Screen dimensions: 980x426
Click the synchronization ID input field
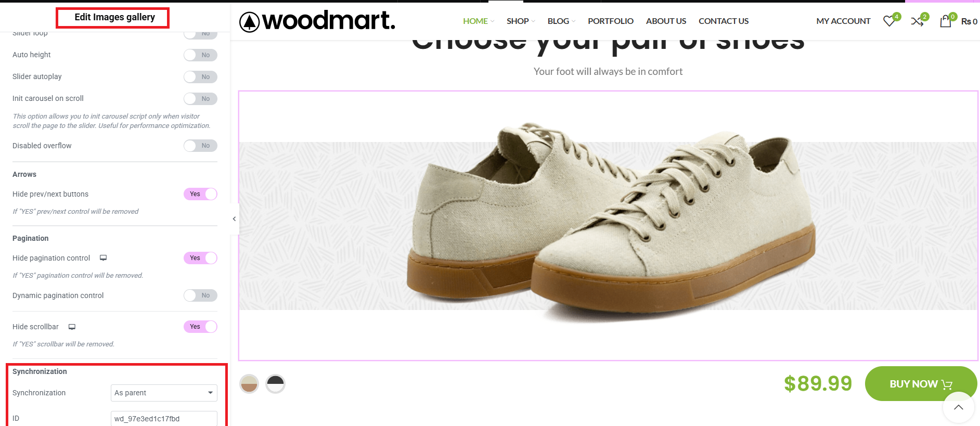coord(164,418)
